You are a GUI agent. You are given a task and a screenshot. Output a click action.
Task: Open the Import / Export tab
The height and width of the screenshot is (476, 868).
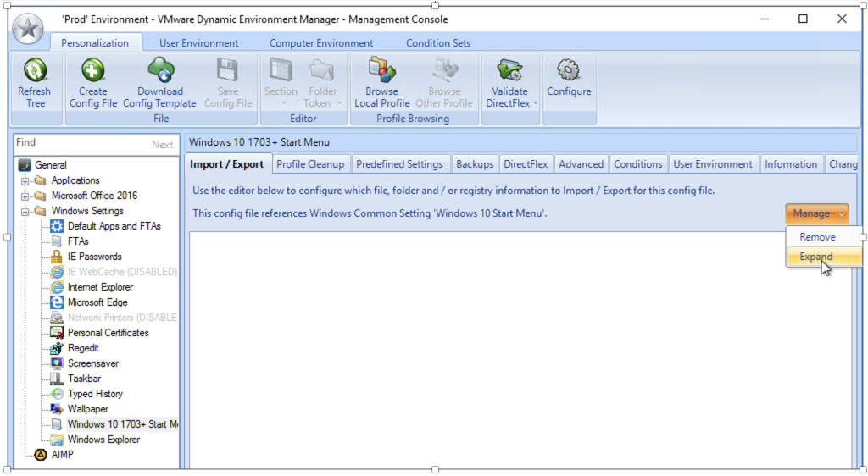[x=227, y=164]
